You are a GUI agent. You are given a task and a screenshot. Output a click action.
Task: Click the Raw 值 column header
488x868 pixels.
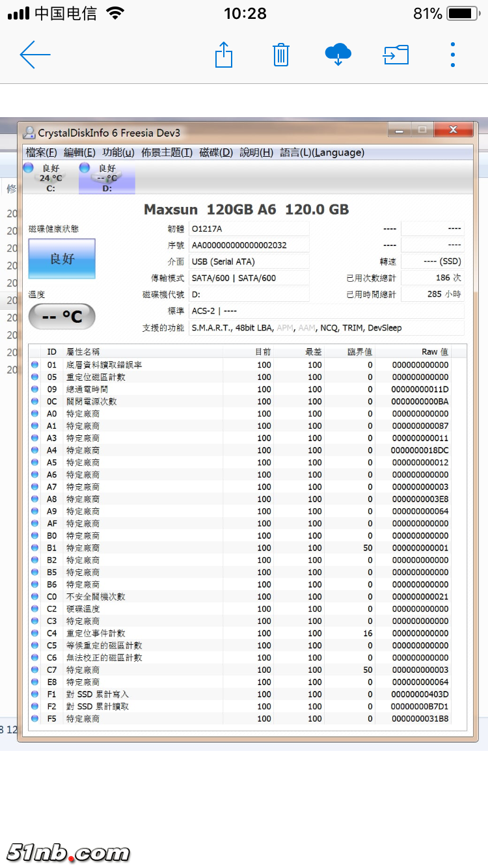tap(434, 352)
